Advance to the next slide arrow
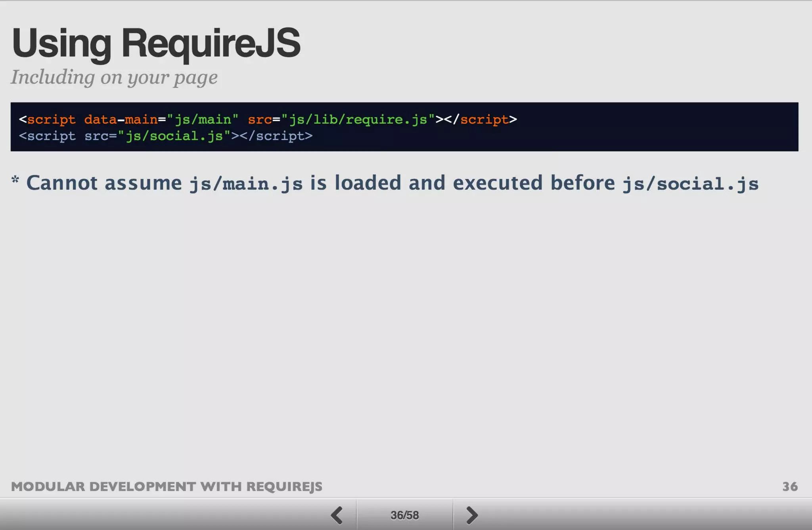The height and width of the screenshot is (530, 812). [x=472, y=515]
